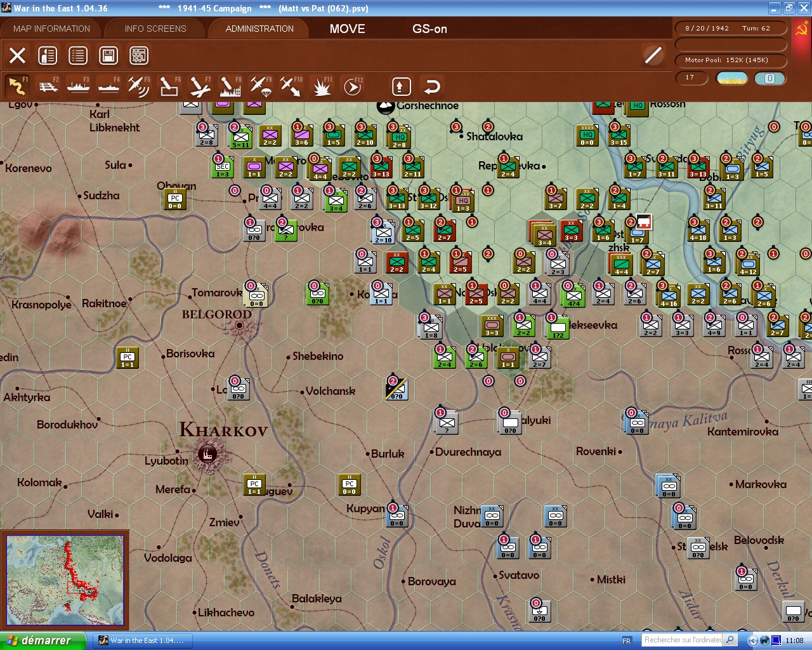Click the F12 end turn icon

pyautogui.click(x=352, y=86)
